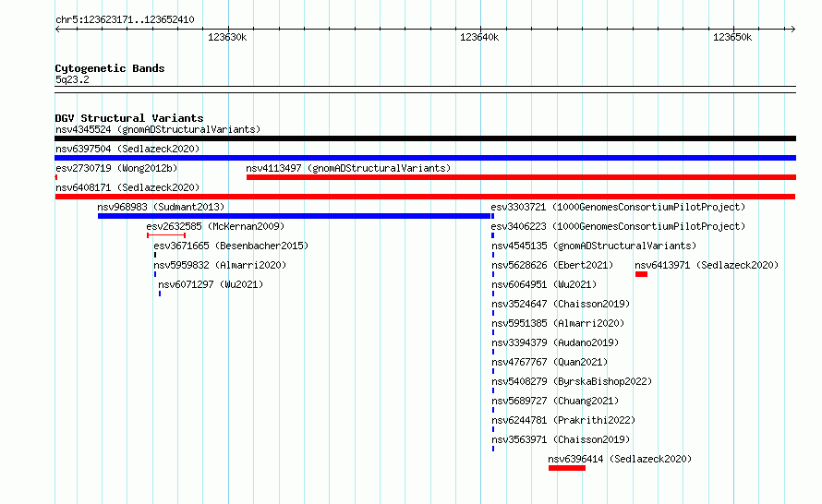Click the ruler's left arrow end
822x504 pixels.
[57, 30]
